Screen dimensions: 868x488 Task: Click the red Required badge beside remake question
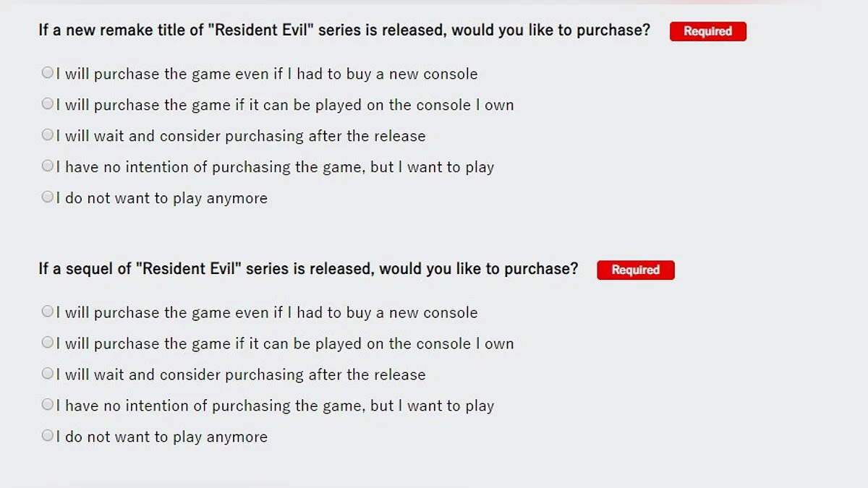pos(707,31)
